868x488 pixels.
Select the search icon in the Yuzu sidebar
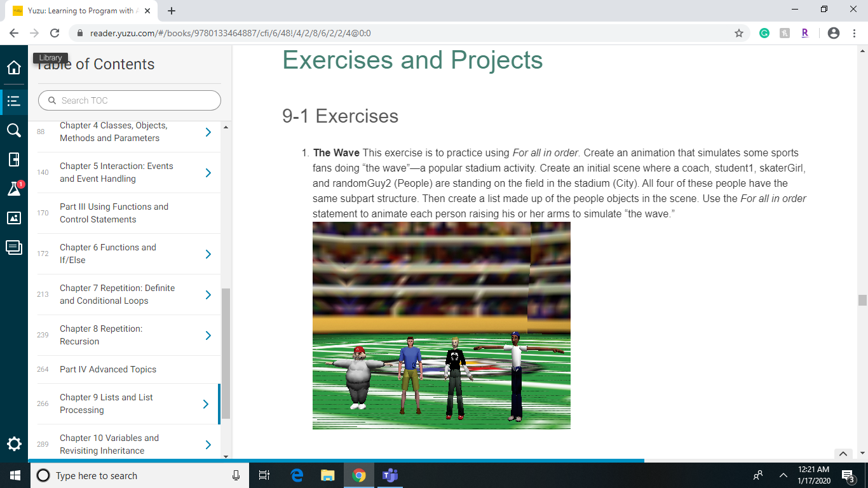pos(13,130)
